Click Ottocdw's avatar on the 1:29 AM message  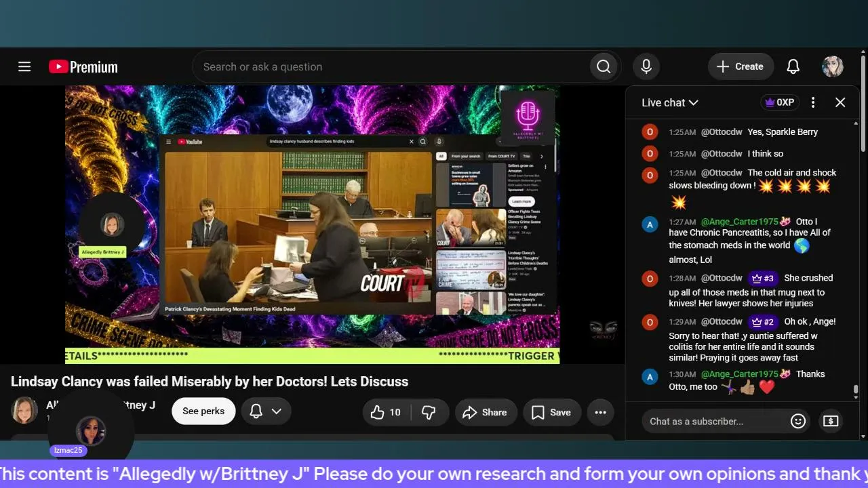point(650,322)
